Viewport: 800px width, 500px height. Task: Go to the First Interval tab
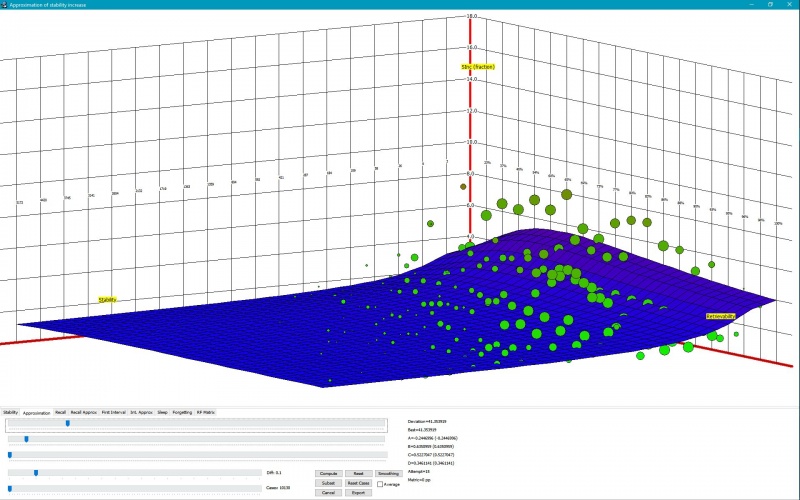113,412
